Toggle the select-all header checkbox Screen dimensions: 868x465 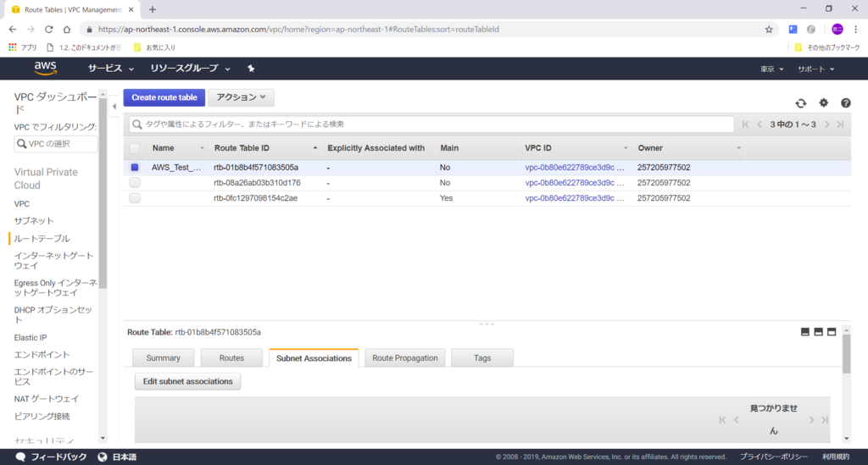[x=135, y=148]
